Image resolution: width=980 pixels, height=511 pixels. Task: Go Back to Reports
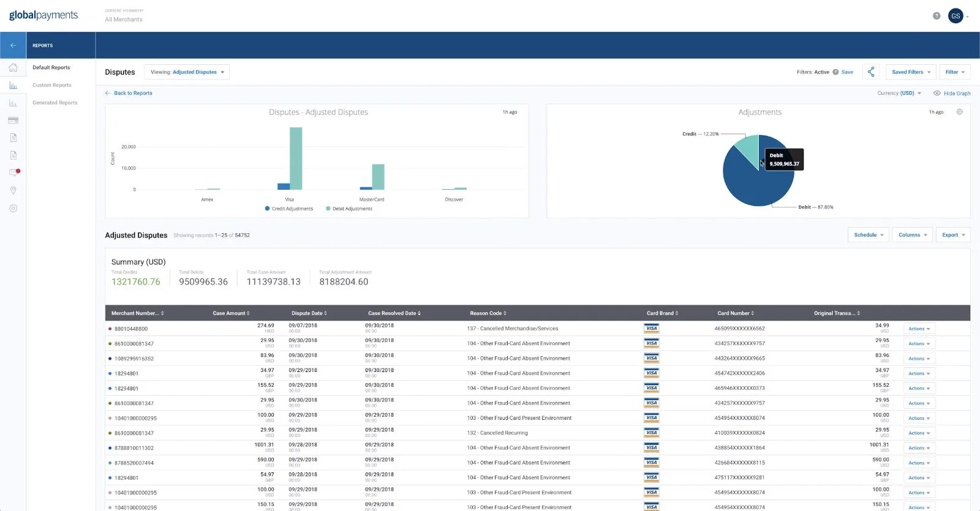(129, 93)
